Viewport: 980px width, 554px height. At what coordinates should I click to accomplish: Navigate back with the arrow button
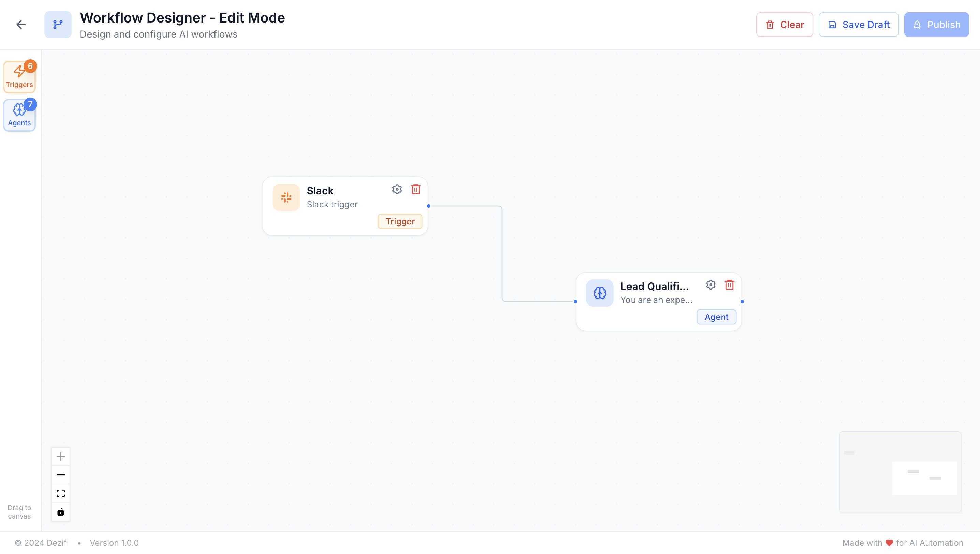[x=21, y=24]
